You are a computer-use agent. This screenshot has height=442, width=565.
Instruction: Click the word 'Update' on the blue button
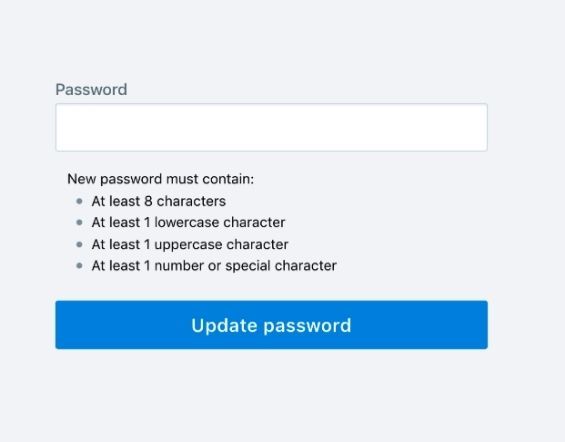point(224,325)
